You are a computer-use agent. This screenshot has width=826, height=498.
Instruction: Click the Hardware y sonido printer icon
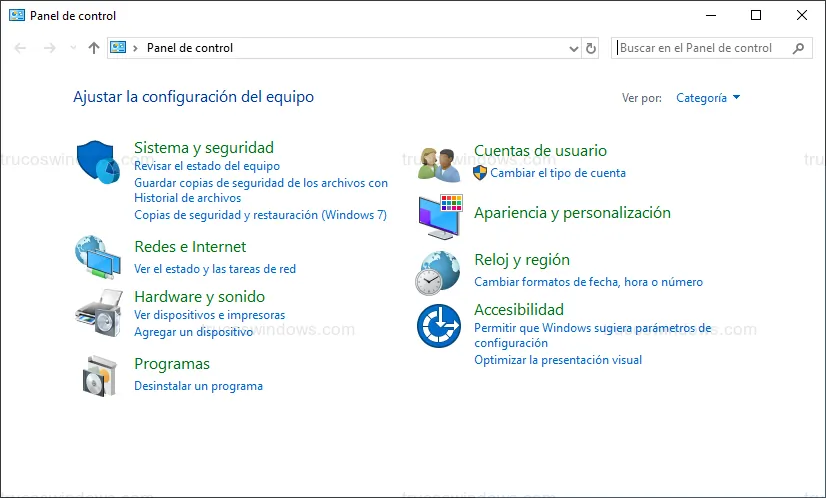[98, 312]
